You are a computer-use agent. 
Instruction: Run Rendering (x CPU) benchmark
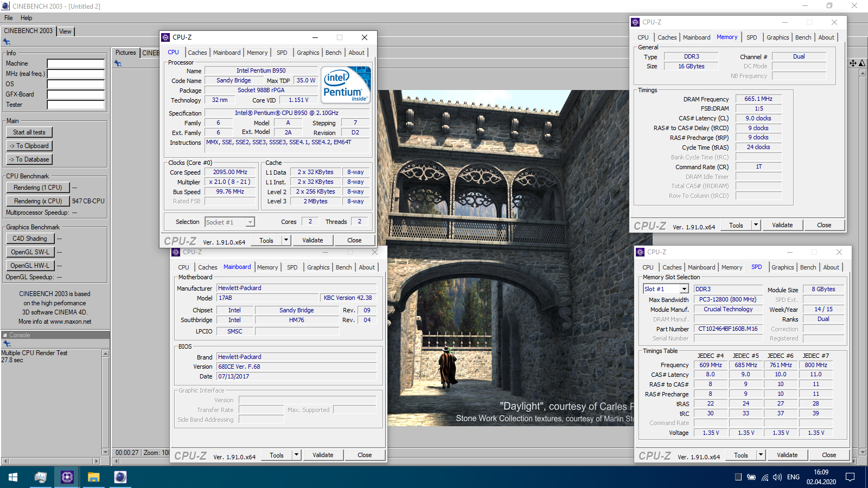pos(38,201)
